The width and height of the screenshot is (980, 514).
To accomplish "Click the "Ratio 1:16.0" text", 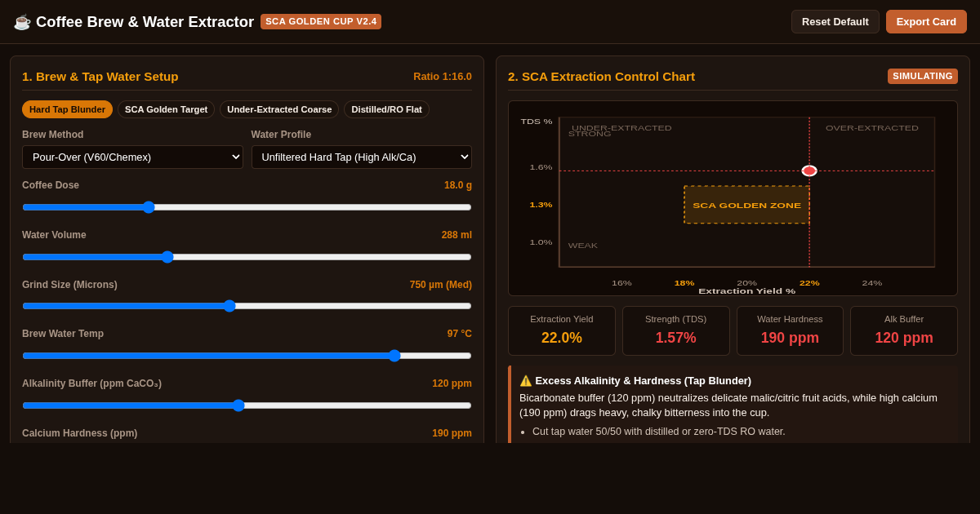I will (443, 76).
